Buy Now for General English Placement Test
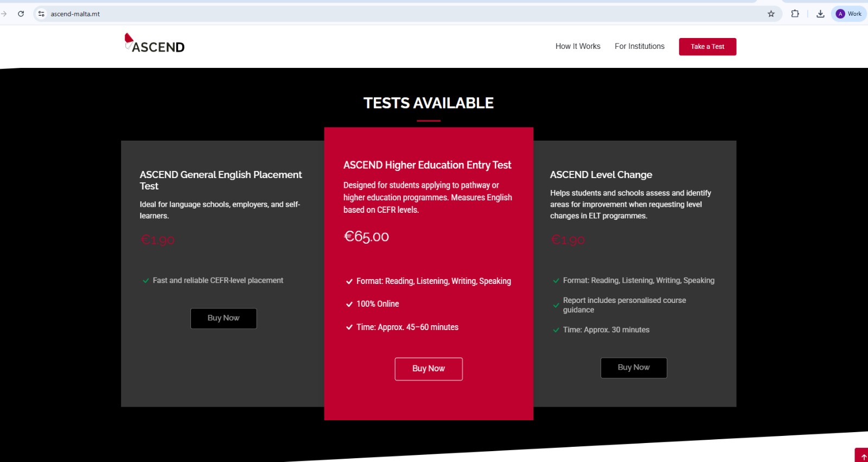Image resolution: width=868 pixels, height=462 pixels. [x=224, y=318]
